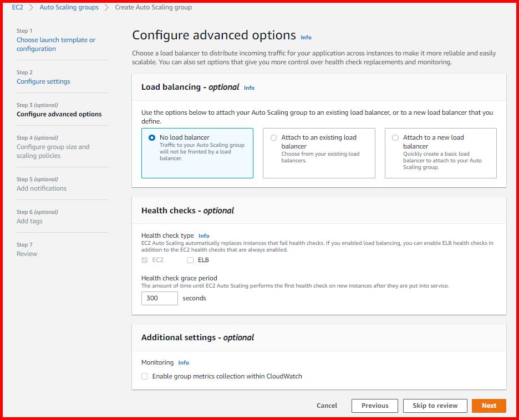Click the Next button
519x420 pixels.
click(x=489, y=406)
